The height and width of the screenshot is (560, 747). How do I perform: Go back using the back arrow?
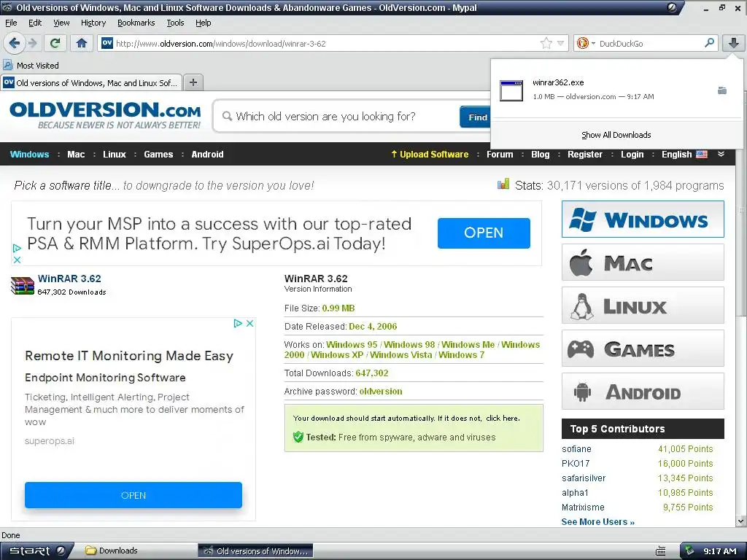[15, 43]
